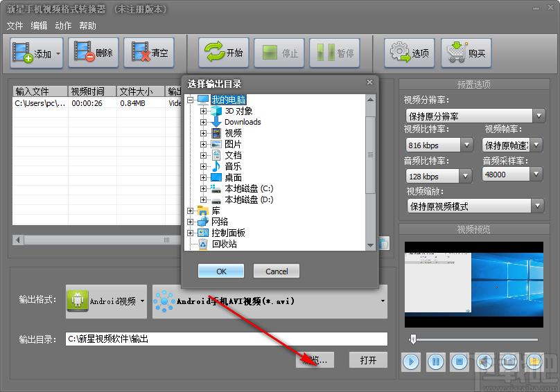
Task: Stop the video preview playback
Action: coord(460,362)
